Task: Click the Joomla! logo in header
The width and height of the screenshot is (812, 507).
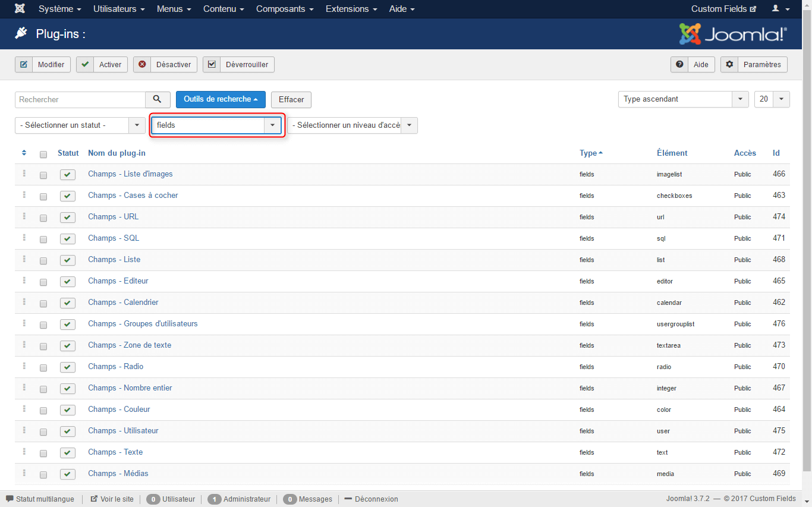Action: pyautogui.click(x=733, y=34)
